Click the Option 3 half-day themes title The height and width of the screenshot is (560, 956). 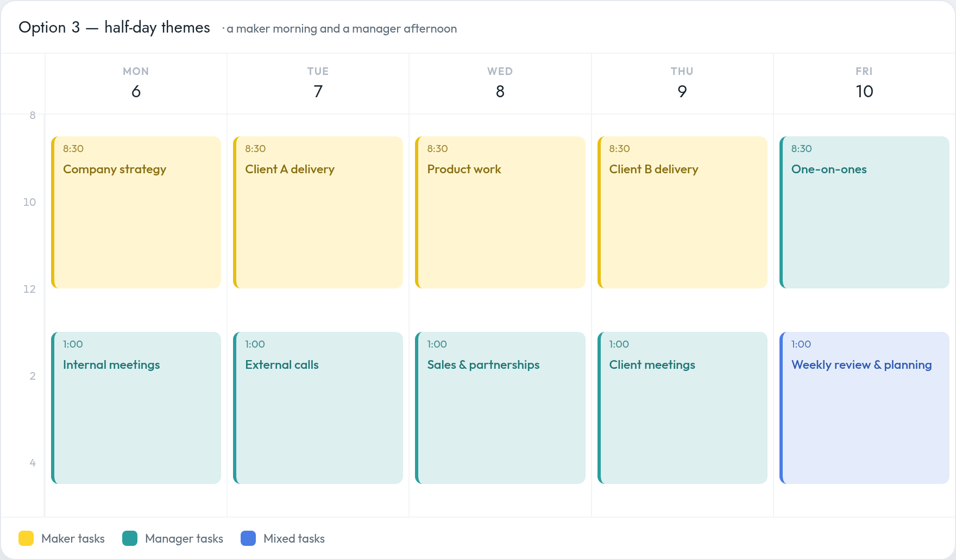pos(114,27)
